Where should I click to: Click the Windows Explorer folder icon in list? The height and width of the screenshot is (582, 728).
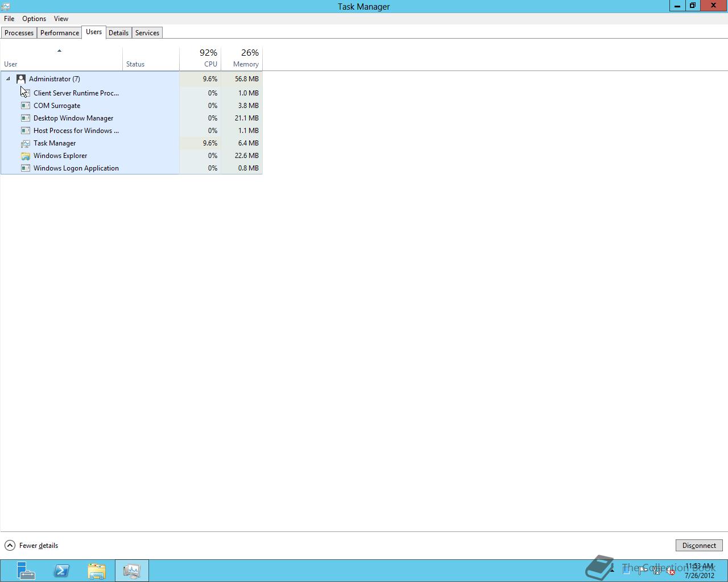[x=26, y=156]
